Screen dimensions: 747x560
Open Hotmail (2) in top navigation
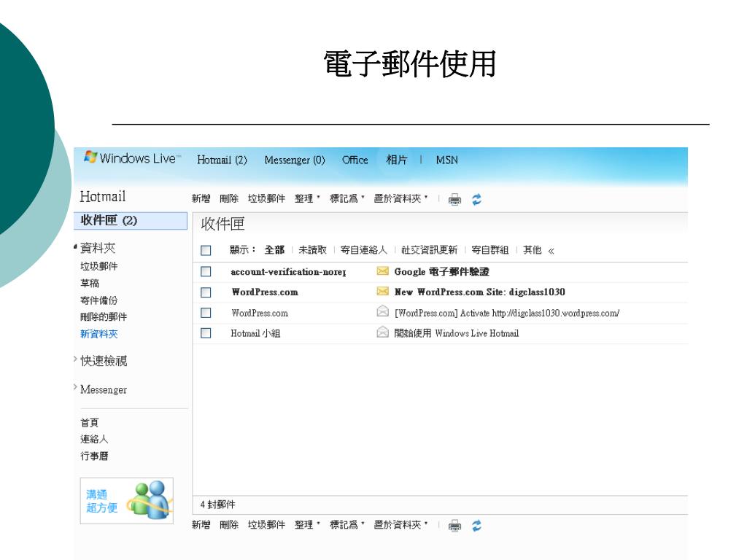pyautogui.click(x=222, y=160)
